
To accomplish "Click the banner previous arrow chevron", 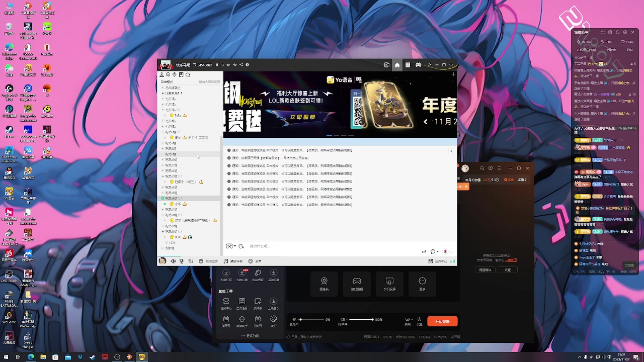I will (426, 122).
